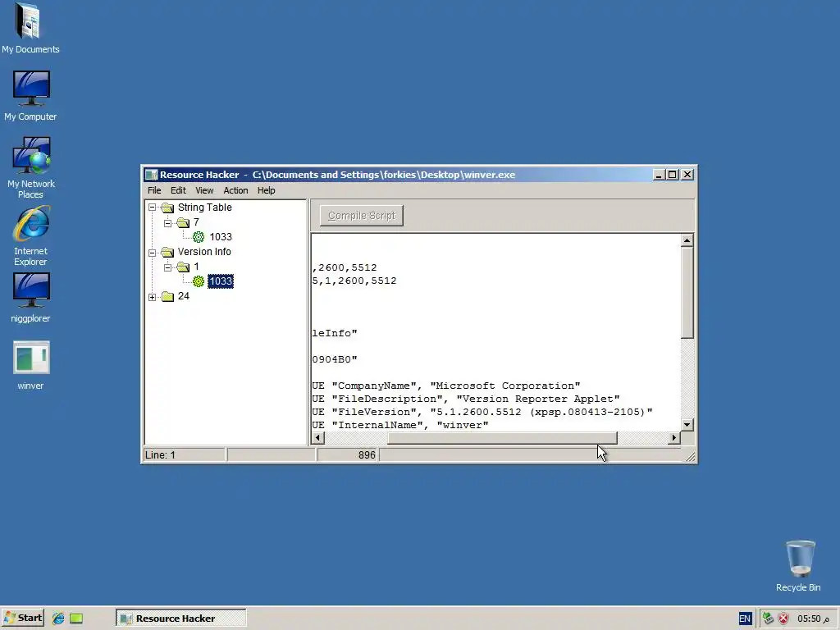Screen dimensions: 840x630
Task: Click the network tray icon
Action: pos(768,619)
